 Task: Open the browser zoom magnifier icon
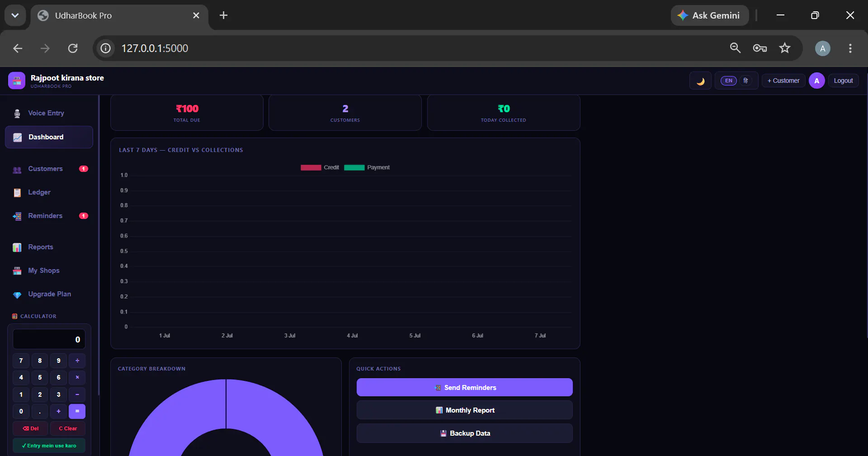click(x=735, y=48)
